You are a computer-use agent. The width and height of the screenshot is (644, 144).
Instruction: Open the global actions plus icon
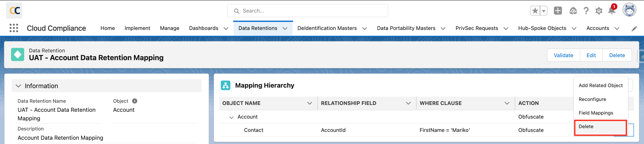point(558,11)
